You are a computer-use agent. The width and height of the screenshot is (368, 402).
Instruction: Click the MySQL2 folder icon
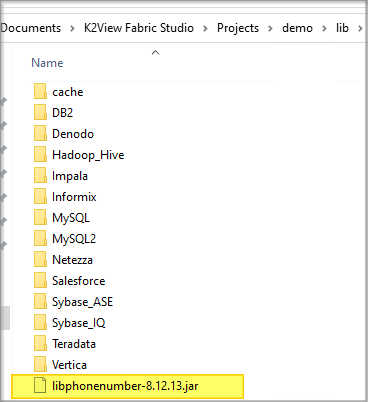coord(40,239)
